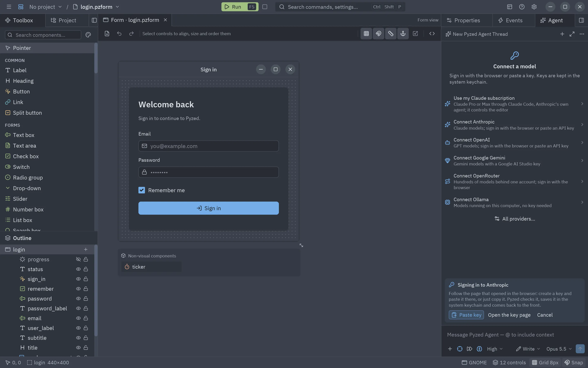Image resolution: width=588 pixels, height=368 pixels.
Task: Expand Use my Claude subscription option
Action: pyautogui.click(x=515, y=104)
